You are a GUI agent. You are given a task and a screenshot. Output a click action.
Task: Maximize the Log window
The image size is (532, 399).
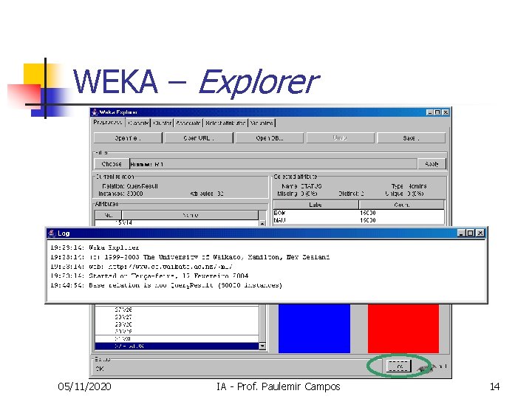470,233
